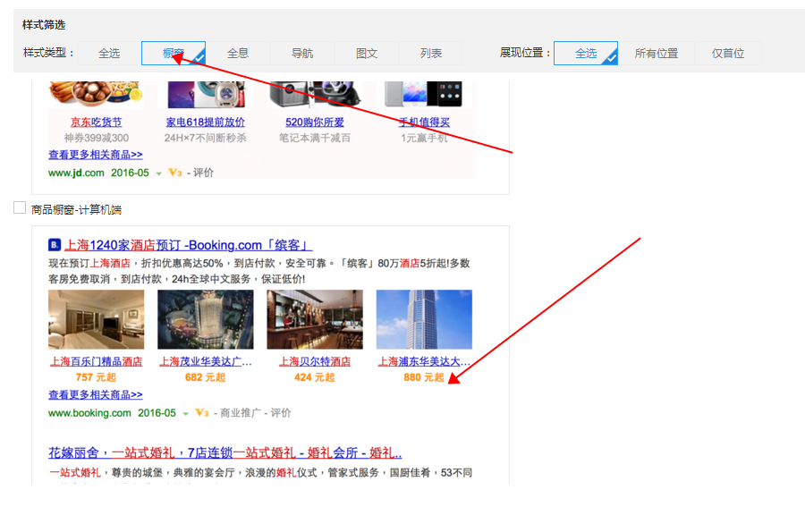Select the 全选 style type filter
The height and width of the screenshot is (532, 805).
109,54
